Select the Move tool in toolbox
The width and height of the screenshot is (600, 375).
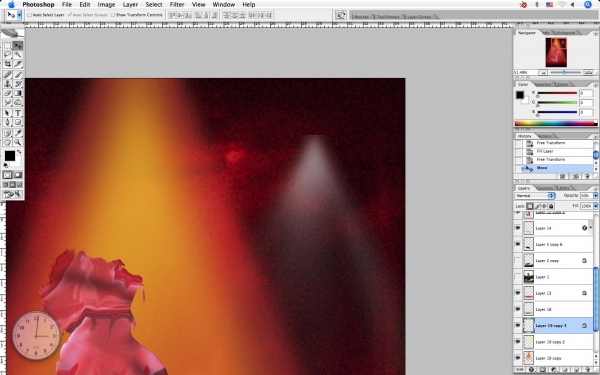(18, 46)
